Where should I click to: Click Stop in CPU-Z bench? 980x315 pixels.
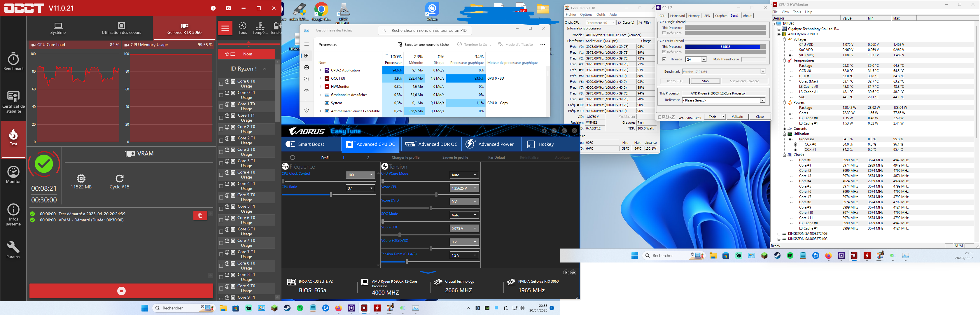tap(705, 81)
